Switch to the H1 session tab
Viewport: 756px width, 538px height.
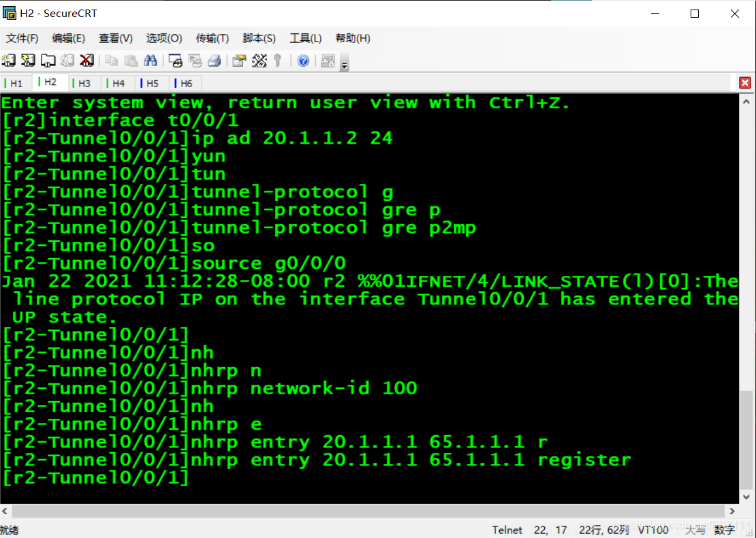[16, 83]
